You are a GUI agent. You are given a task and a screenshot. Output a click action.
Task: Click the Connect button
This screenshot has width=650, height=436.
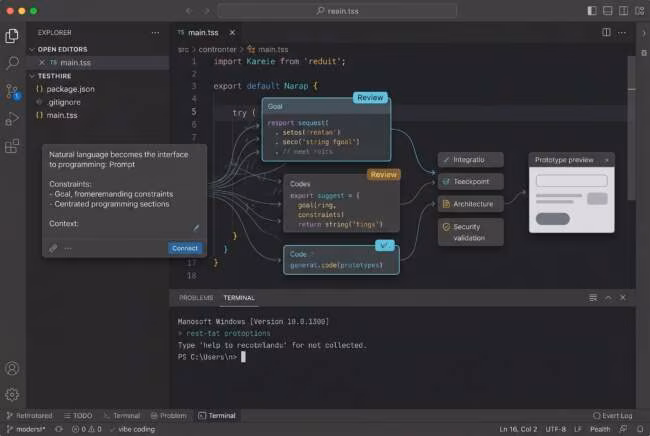click(185, 248)
